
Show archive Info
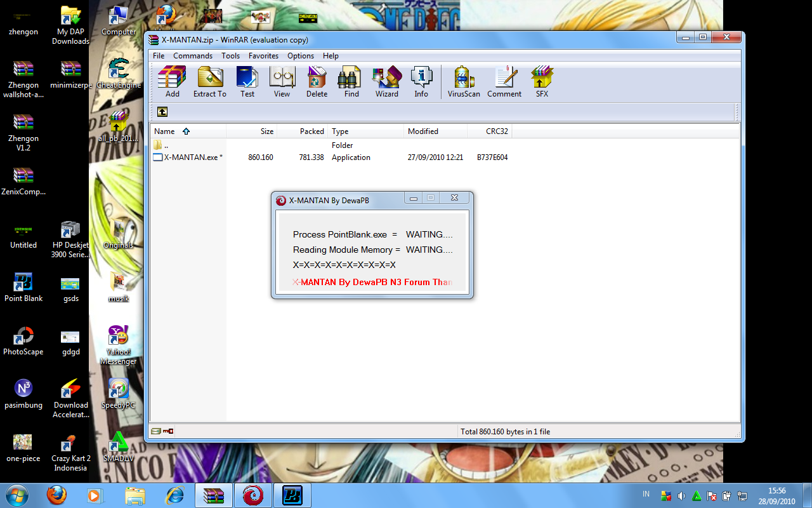click(x=421, y=81)
